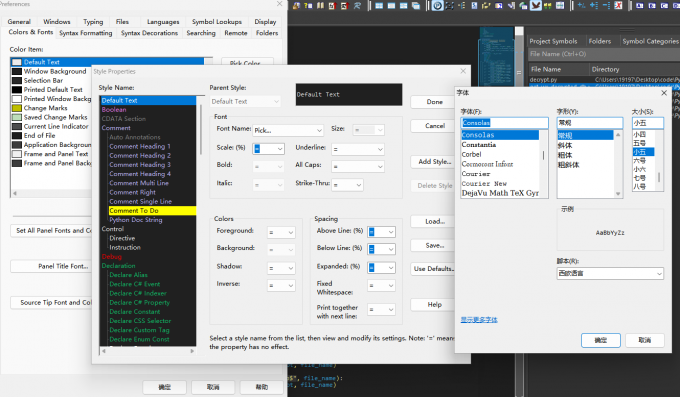Open the Languages preferences tab

pyautogui.click(x=163, y=22)
